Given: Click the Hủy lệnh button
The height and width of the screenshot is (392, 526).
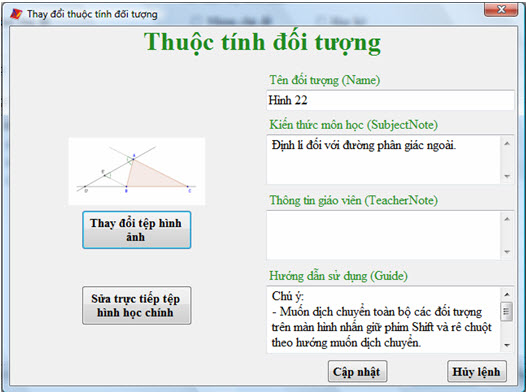Looking at the screenshot, I should pos(477,372).
